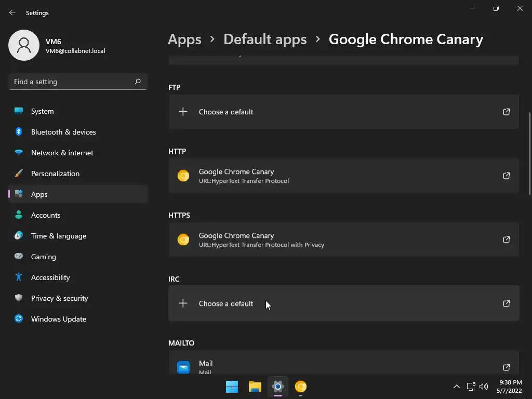Open Personalization settings page
The height and width of the screenshot is (399, 532).
(55, 174)
